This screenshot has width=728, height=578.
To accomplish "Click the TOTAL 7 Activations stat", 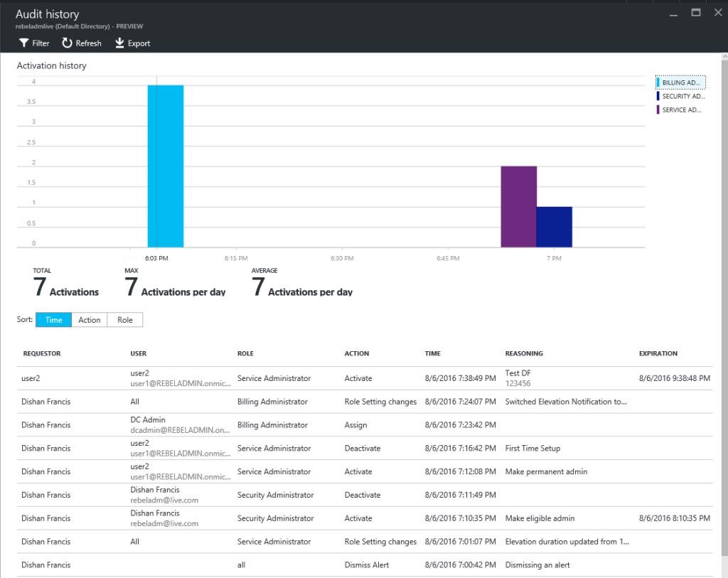I will [x=66, y=284].
